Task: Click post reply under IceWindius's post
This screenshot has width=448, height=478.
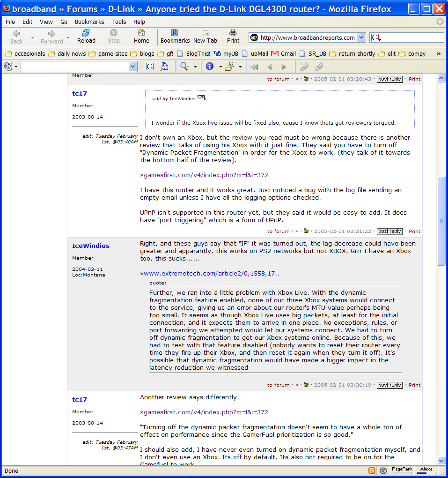Action: (x=389, y=385)
